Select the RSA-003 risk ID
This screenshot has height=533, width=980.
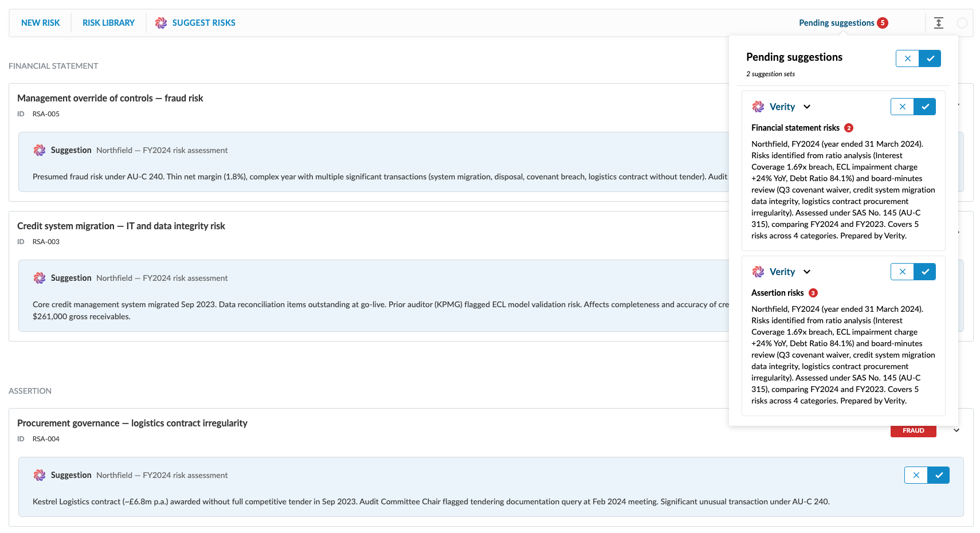pos(46,242)
